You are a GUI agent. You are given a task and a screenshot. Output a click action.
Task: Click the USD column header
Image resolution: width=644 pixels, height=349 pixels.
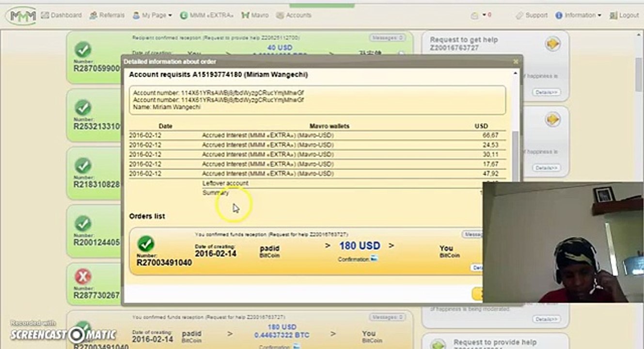pos(481,126)
